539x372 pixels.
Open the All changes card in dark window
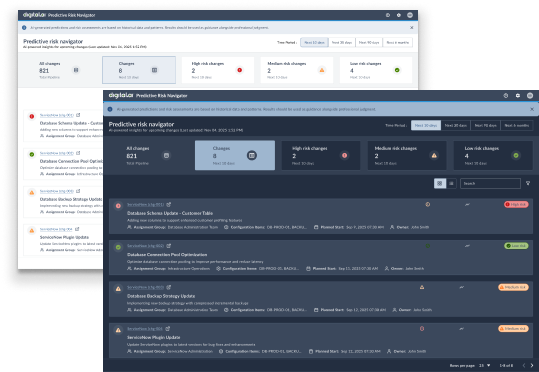pyautogui.click(x=149, y=155)
